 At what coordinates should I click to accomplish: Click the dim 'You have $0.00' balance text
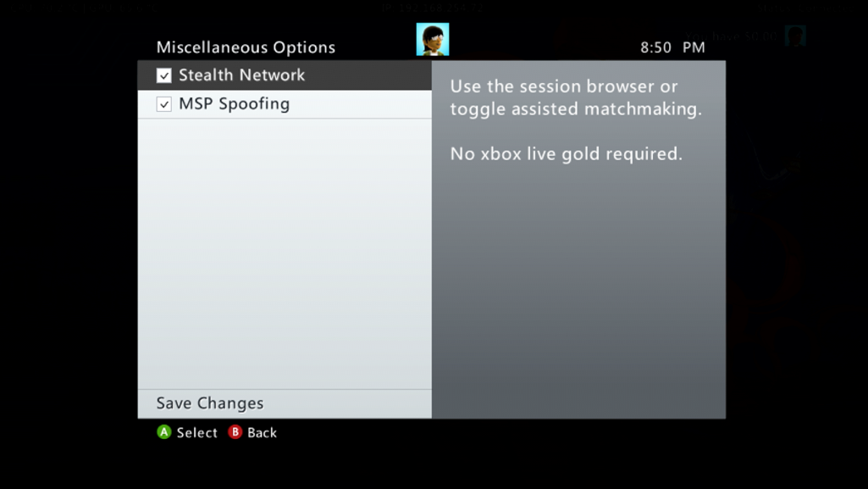point(732,36)
